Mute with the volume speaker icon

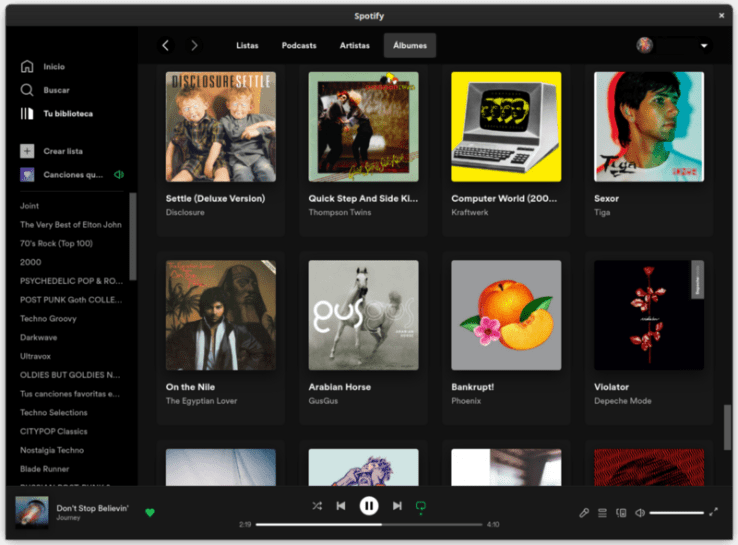pyautogui.click(x=640, y=513)
